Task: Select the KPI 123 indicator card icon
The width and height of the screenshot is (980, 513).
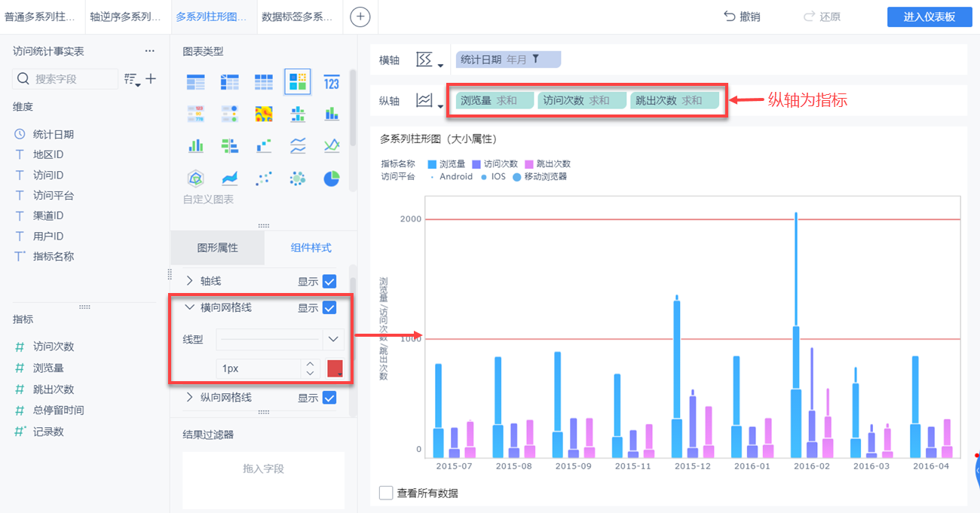Action: [x=332, y=81]
